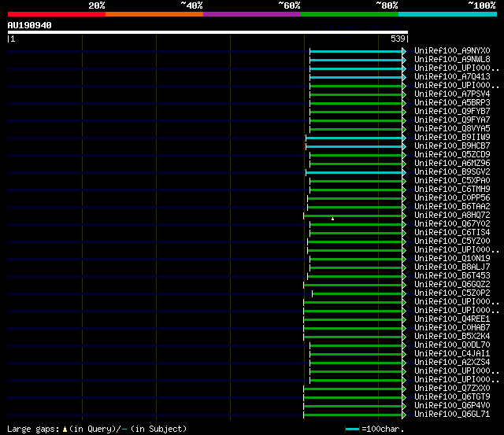
Task: Click the yellow query gap marker on A8HQ72 row
Action: click(x=332, y=219)
